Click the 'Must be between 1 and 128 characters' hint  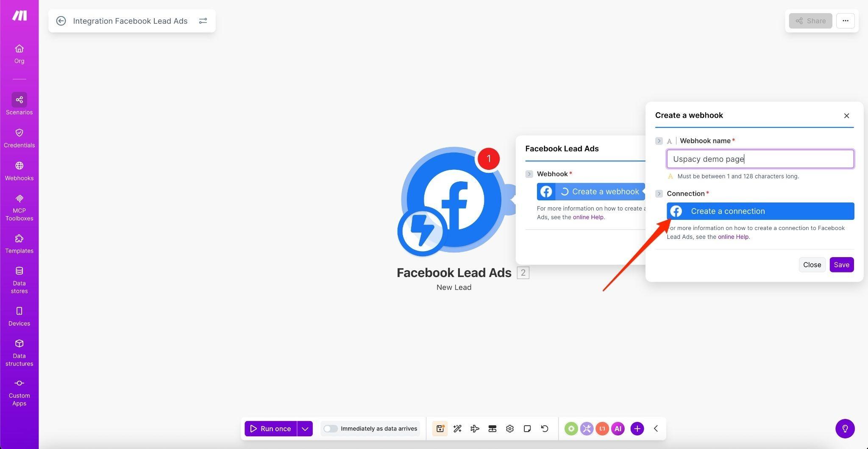point(738,176)
